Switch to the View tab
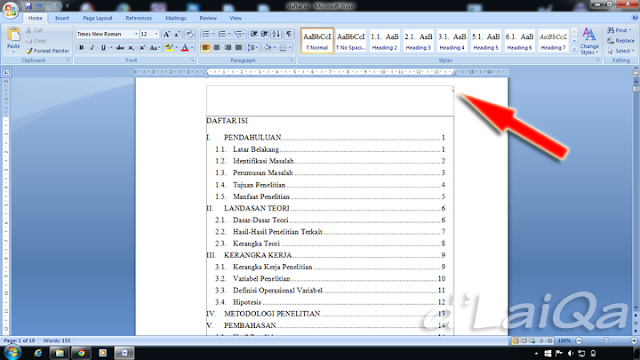 236,18
